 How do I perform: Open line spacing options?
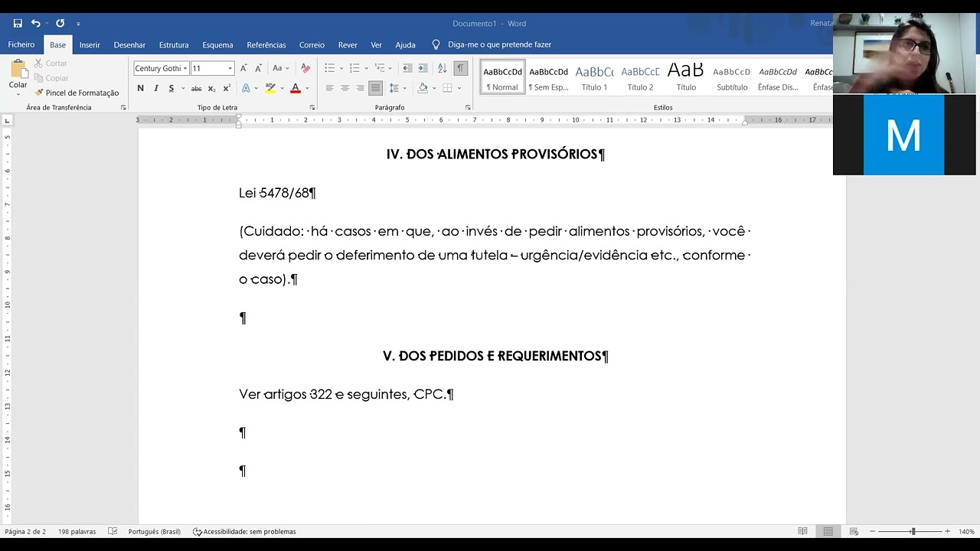click(x=395, y=88)
